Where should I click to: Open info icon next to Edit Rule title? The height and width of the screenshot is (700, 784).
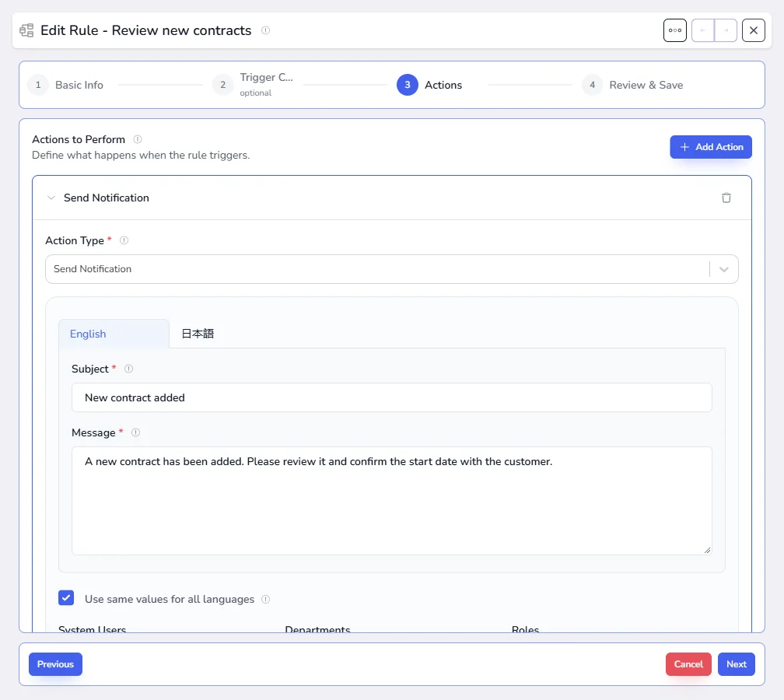click(x=265, y=30)
